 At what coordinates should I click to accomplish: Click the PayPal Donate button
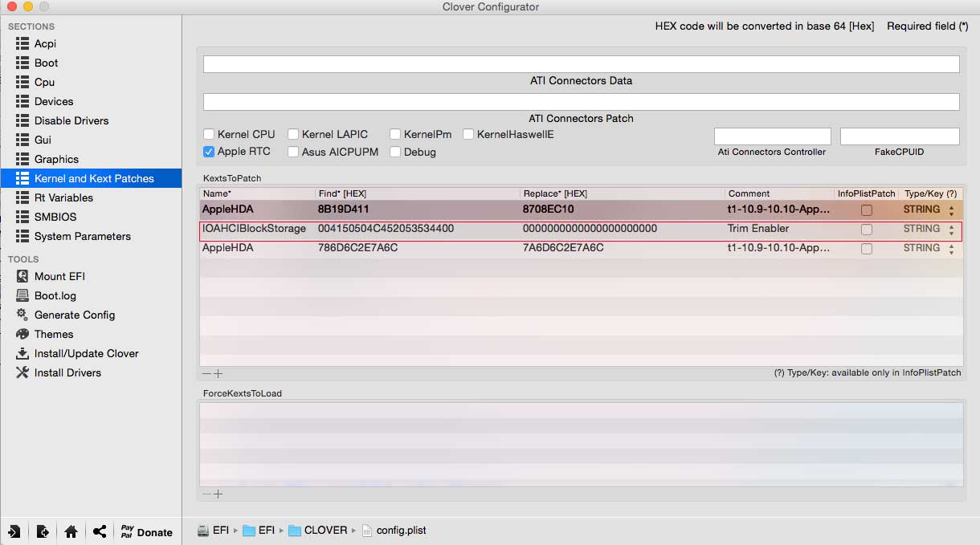tap(147, 531)
